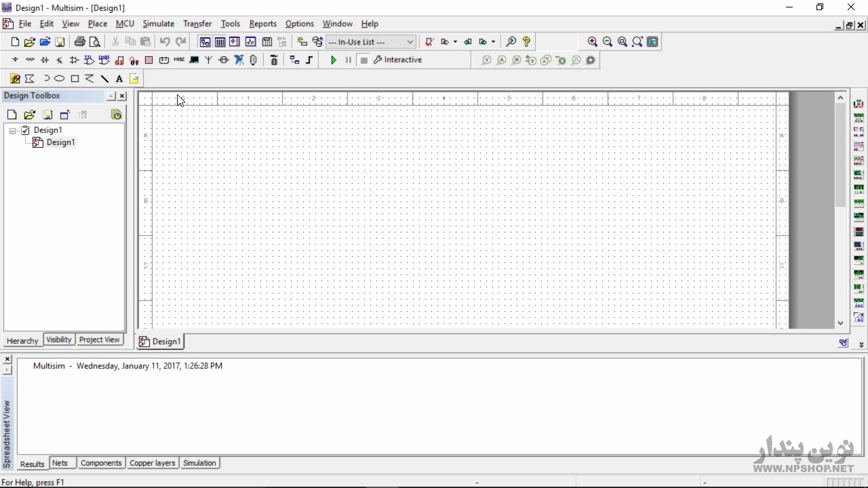Choose the ellipse drawing tool
The height and width of the screenshot is (488, 868).
[60, 79]
